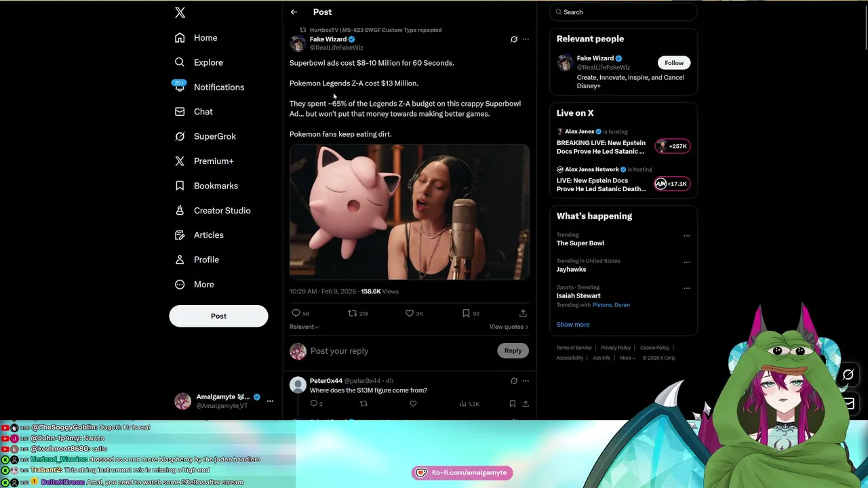This screenshot has height=488, width=868.
Task: Click reply icon on PeterOx44 comment
Action: pyautogui.click(x=314, y=404)
